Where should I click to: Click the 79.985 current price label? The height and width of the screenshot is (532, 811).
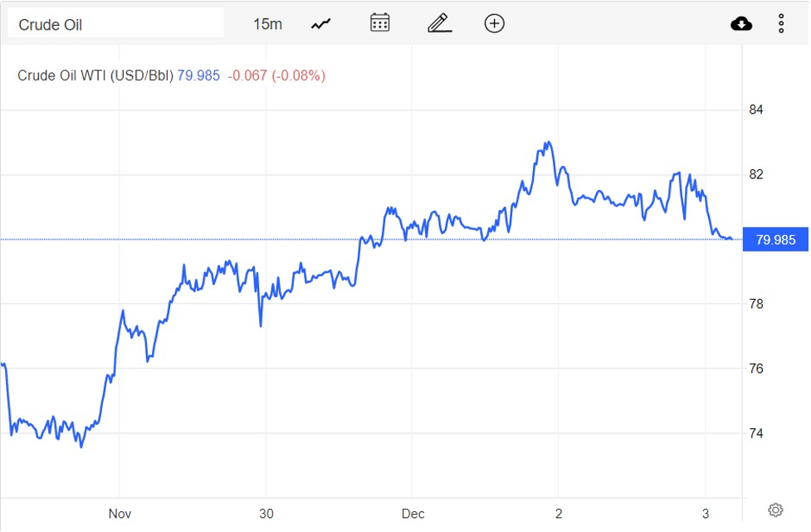click(775, 241)
